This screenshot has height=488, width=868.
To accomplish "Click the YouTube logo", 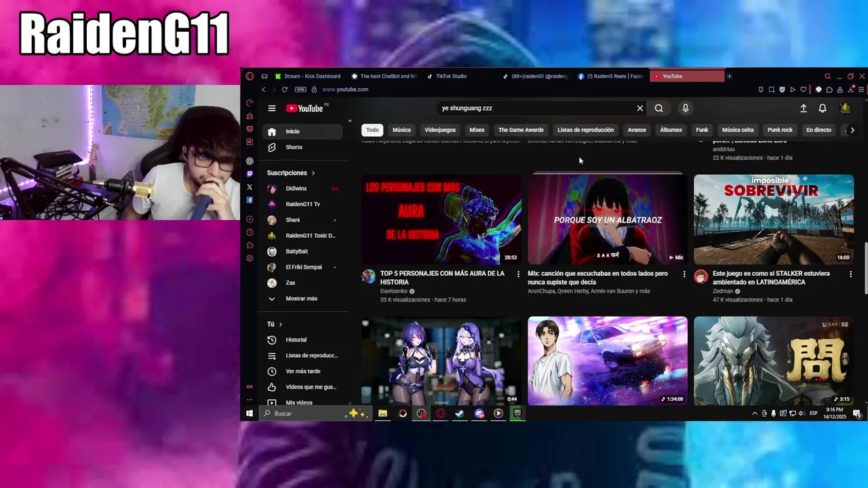I will click(304, 108).
